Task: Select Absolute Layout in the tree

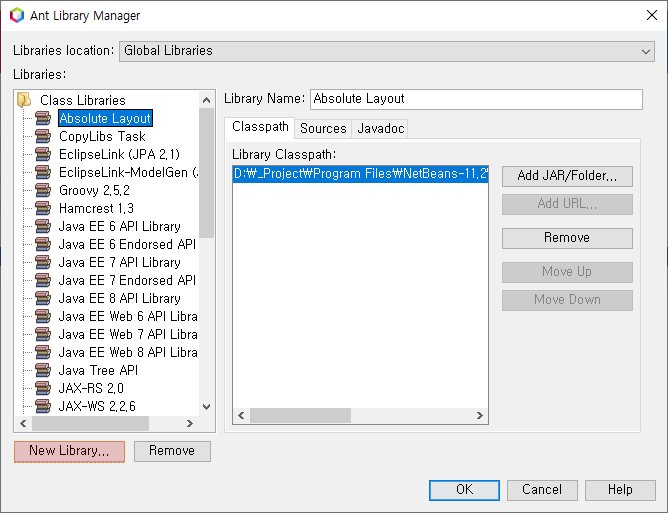Action: (x=105, y=118)
